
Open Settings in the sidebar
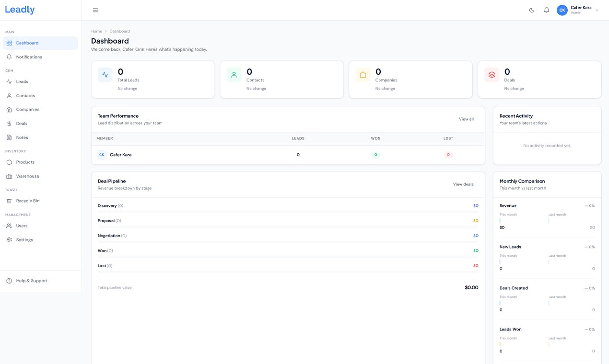click(40, 240)
